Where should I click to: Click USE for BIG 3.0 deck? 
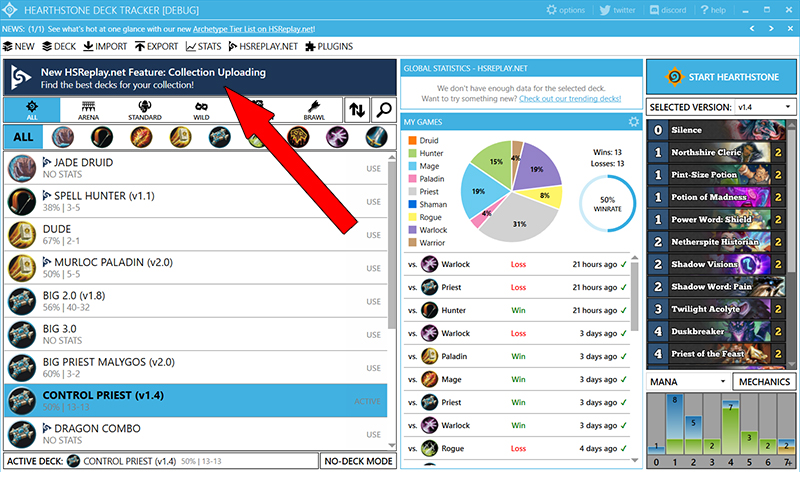pos(373,335)
